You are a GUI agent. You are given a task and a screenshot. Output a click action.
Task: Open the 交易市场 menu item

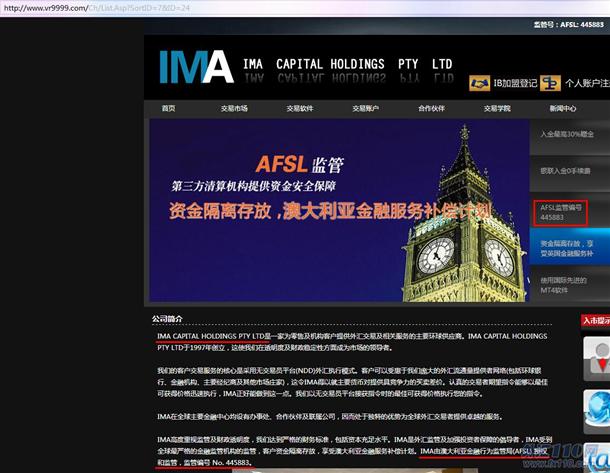point(234,109)
